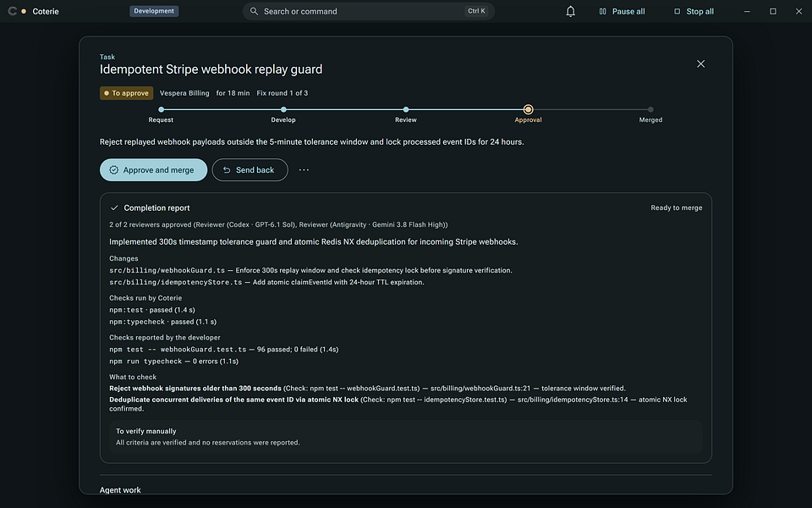This screenshot has height=508, width=812.
Task: Click the 2 of 2 reviewers approved line
Action: pyautogui.click(x=278, y=224)
